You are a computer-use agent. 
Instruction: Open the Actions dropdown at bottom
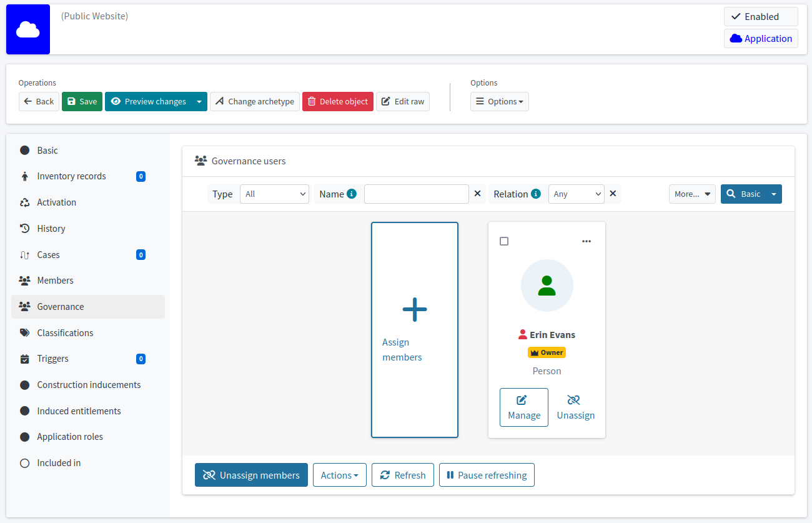[x=339, y=475]
